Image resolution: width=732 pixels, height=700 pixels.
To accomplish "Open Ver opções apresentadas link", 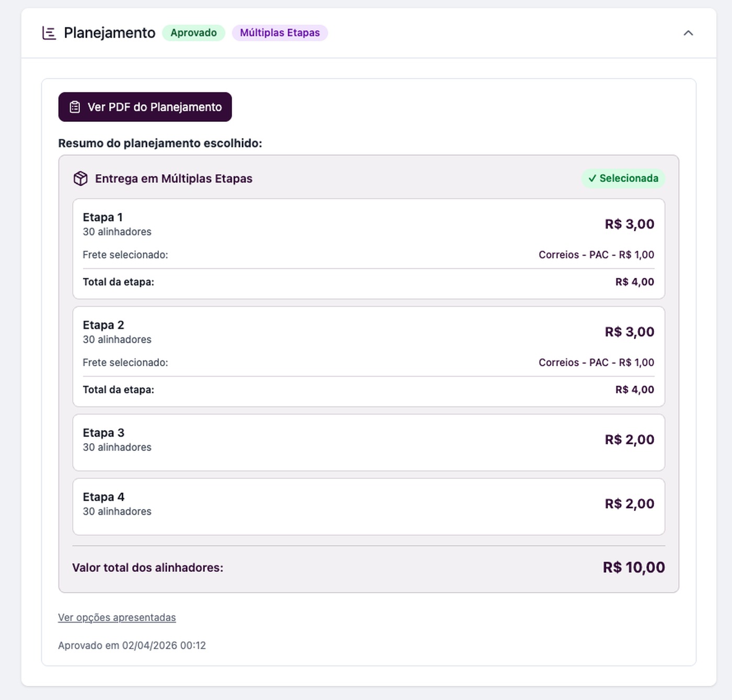I will pyautogui.click(x=117, y=617).
